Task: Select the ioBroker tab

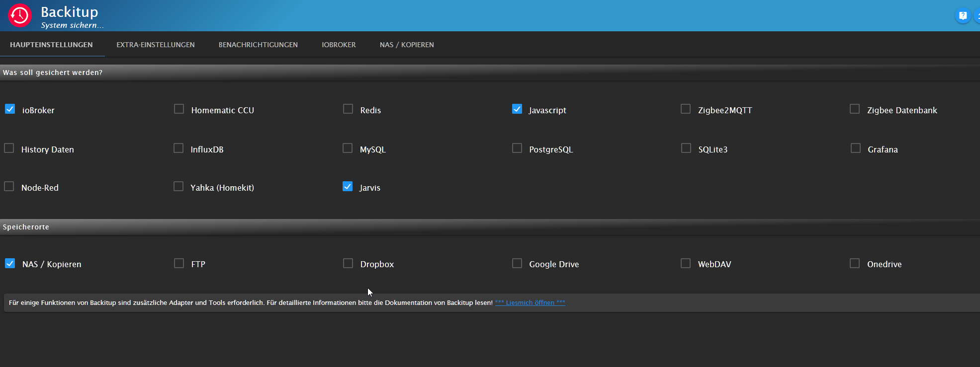Action: 339,45
